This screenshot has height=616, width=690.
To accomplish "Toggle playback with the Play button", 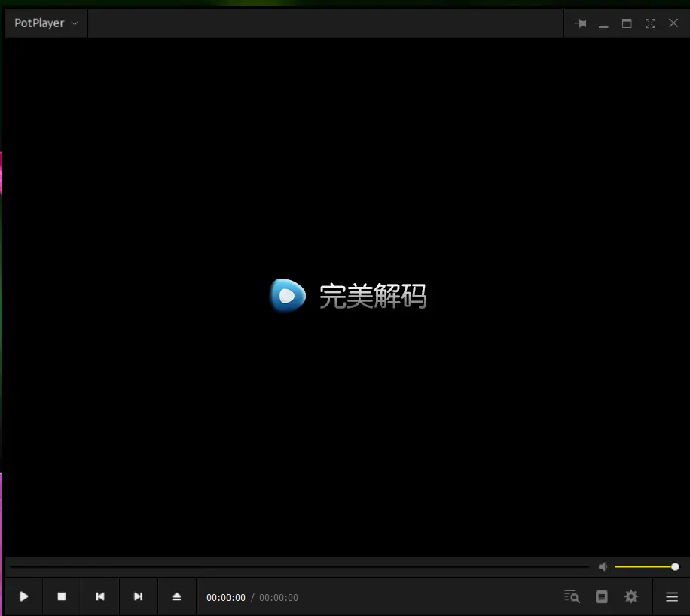I will click(x=23, y=596).
